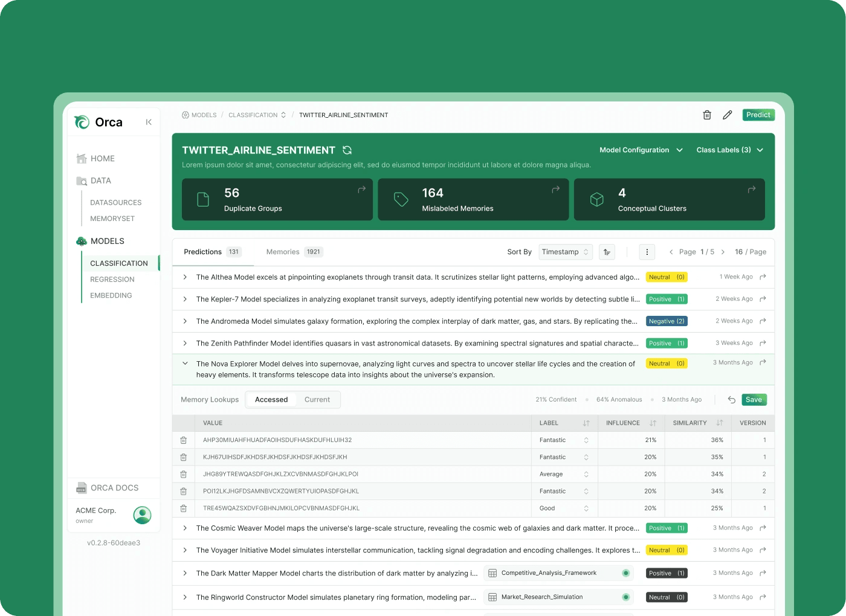Open the Duplicate Groups card arrow
The image size is (846, 616).
tap(361, 190)
